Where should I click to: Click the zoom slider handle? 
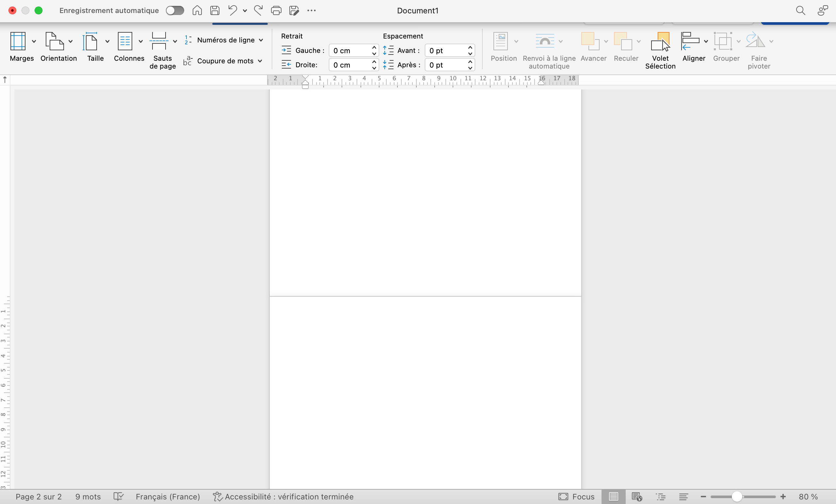737,496
